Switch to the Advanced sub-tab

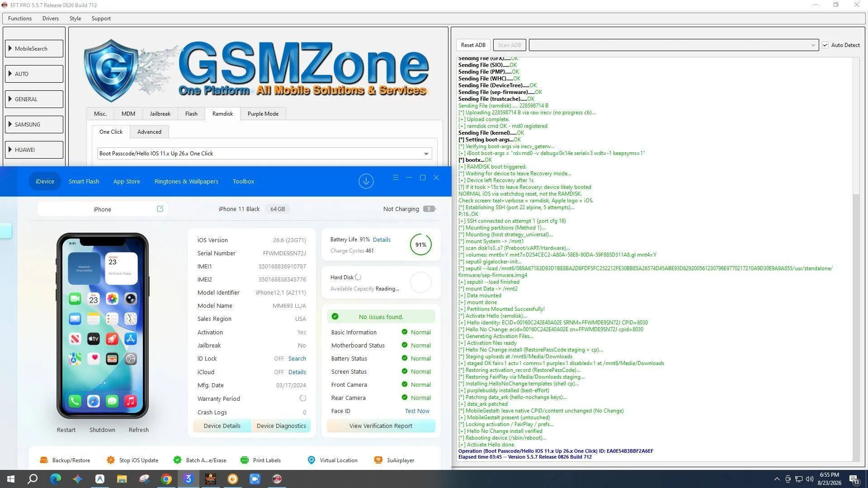(149, 132)
